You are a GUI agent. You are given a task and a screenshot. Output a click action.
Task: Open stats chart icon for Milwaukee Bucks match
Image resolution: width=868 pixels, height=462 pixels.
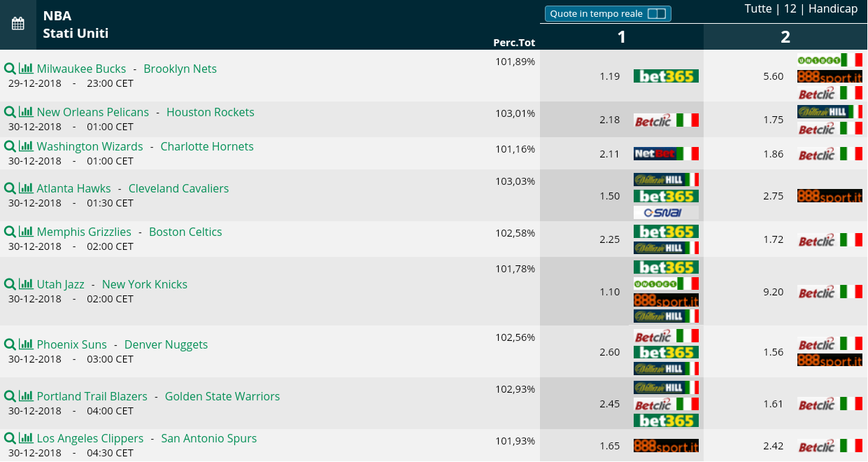(x=26, y=69)
